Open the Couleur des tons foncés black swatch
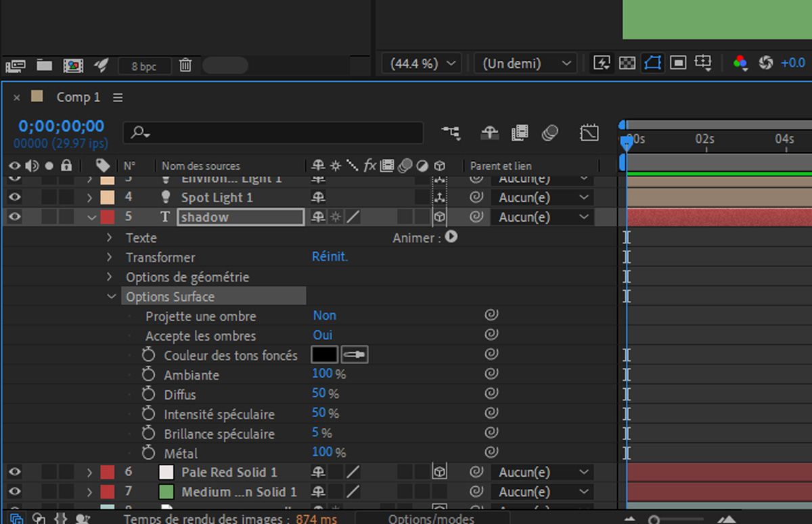This screenshot has width=812, height=524. click(325, 354)
